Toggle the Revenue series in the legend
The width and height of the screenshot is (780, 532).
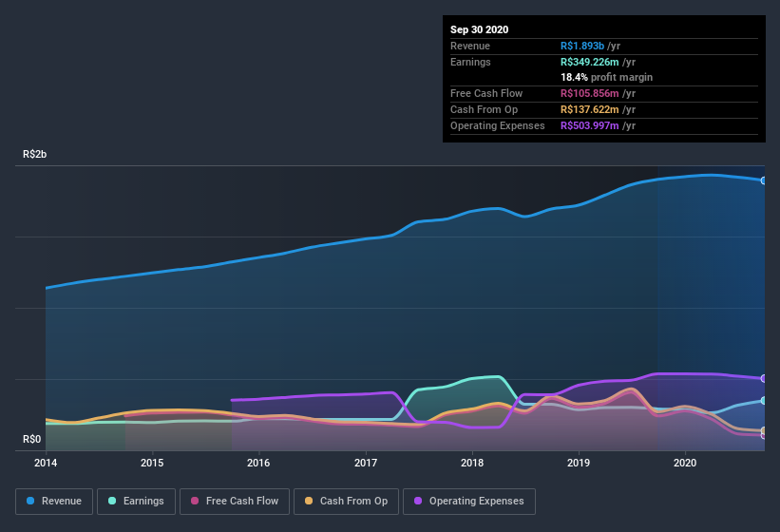[x=54, y=501]
